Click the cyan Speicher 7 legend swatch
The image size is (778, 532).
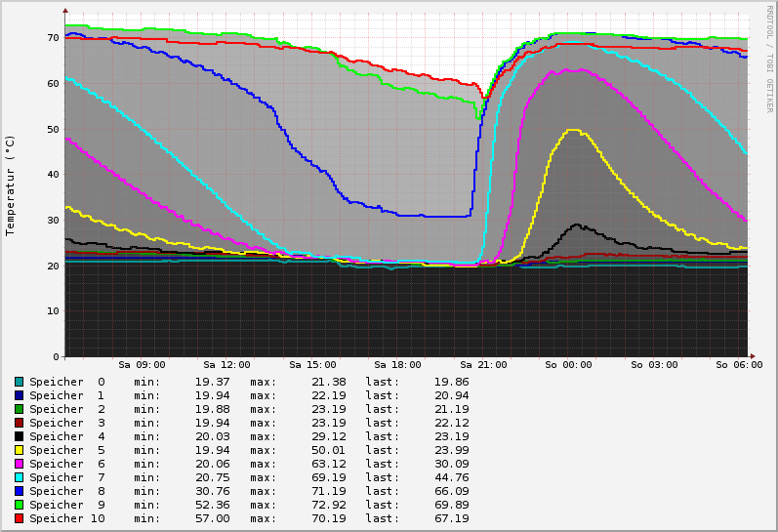[19, 477]
